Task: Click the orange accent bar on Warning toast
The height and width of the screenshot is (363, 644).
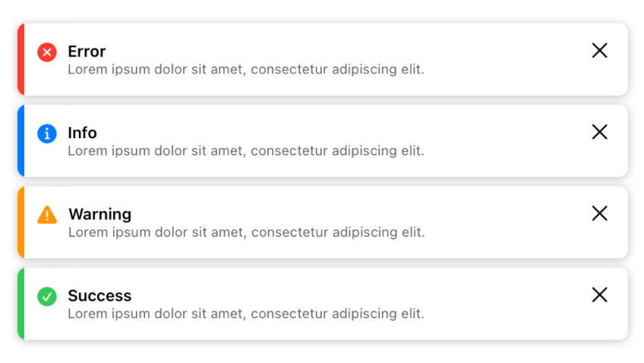Action: click(21, 222)
